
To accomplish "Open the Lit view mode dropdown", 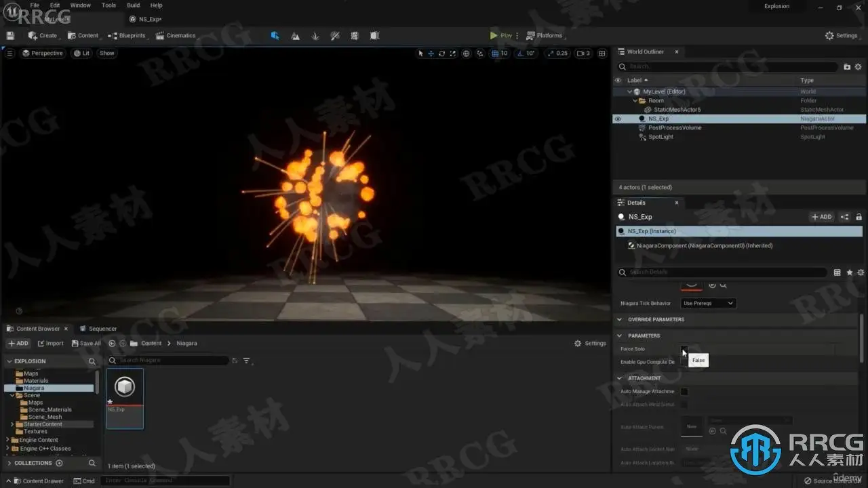I will click(x=81, y=54).
